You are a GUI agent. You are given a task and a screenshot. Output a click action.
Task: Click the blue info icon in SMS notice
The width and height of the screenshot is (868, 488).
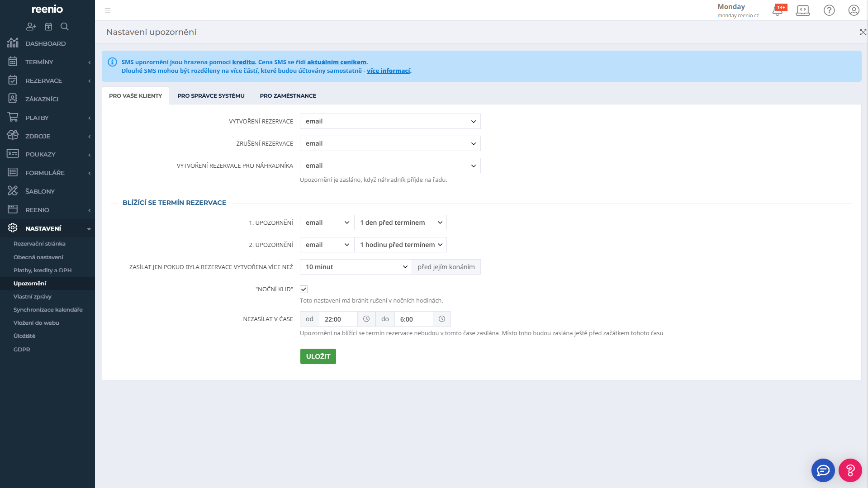[112, 62]
